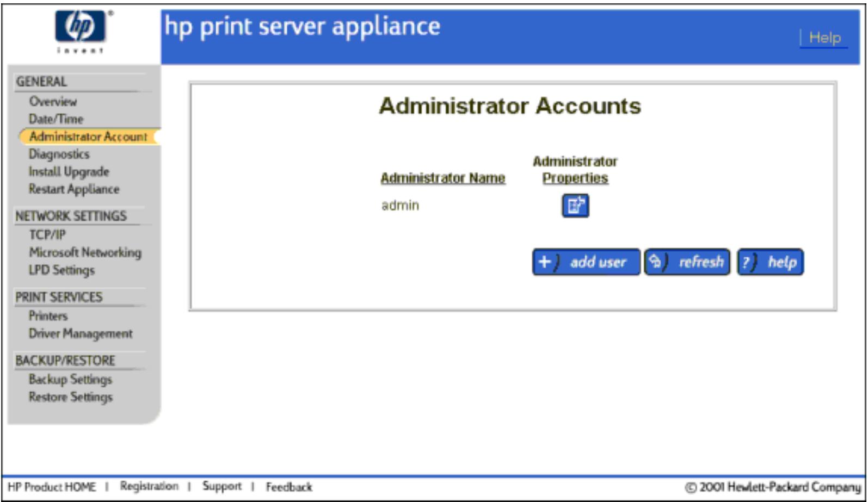Click the admin name entry
The image size is (868, 502).
click(400, 206)
